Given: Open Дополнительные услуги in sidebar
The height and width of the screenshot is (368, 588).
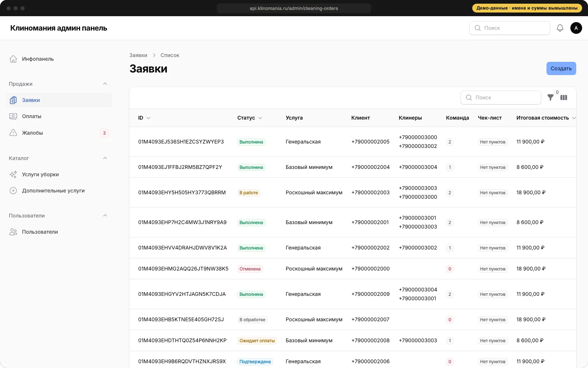Looking at the screenshot, I should click(x=59, y=191).
